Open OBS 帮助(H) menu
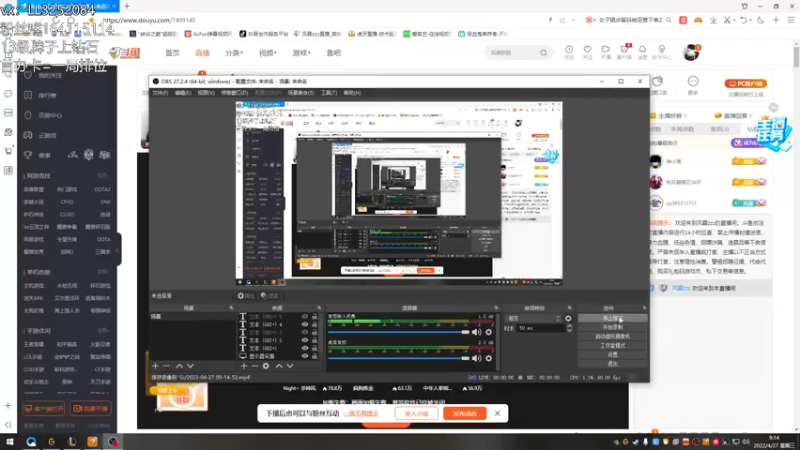Viewport: 800px width, 450px height. tap(352, 93)
